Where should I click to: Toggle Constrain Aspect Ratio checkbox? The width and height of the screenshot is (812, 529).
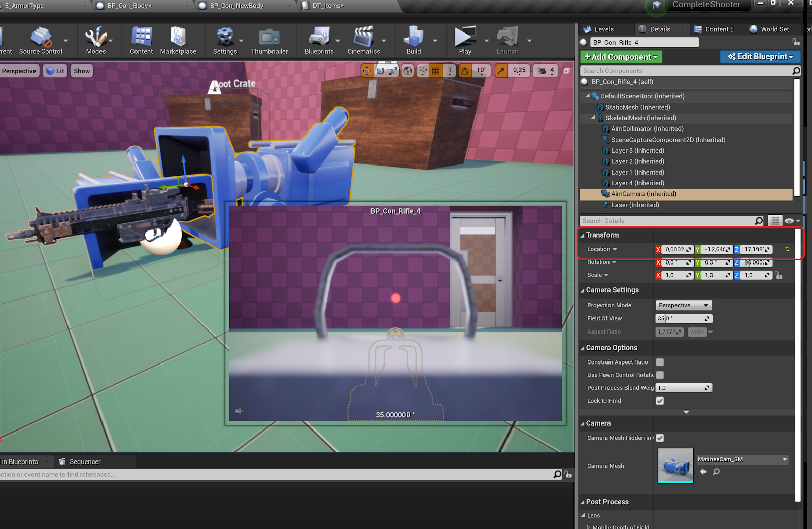click(660, 362)
